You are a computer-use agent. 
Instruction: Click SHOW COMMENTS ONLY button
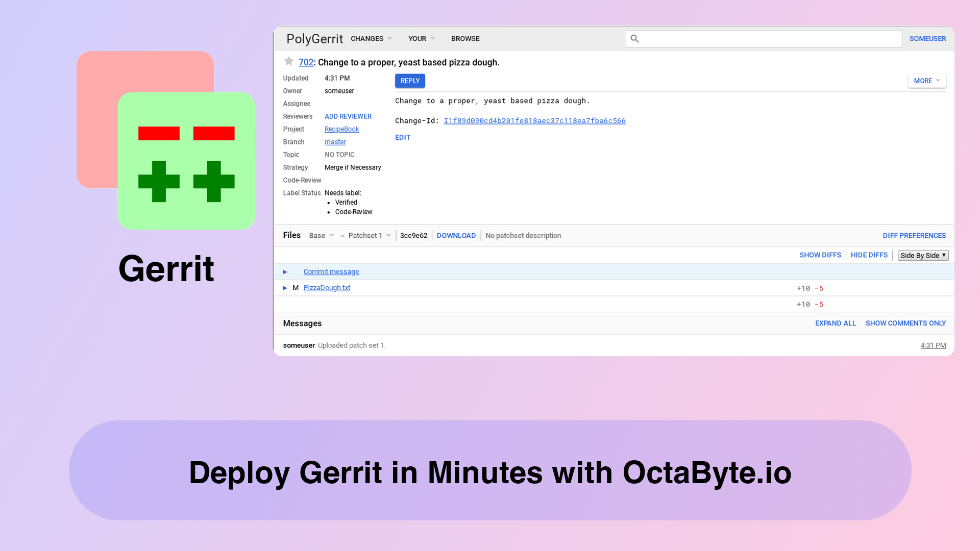[905, 323]
